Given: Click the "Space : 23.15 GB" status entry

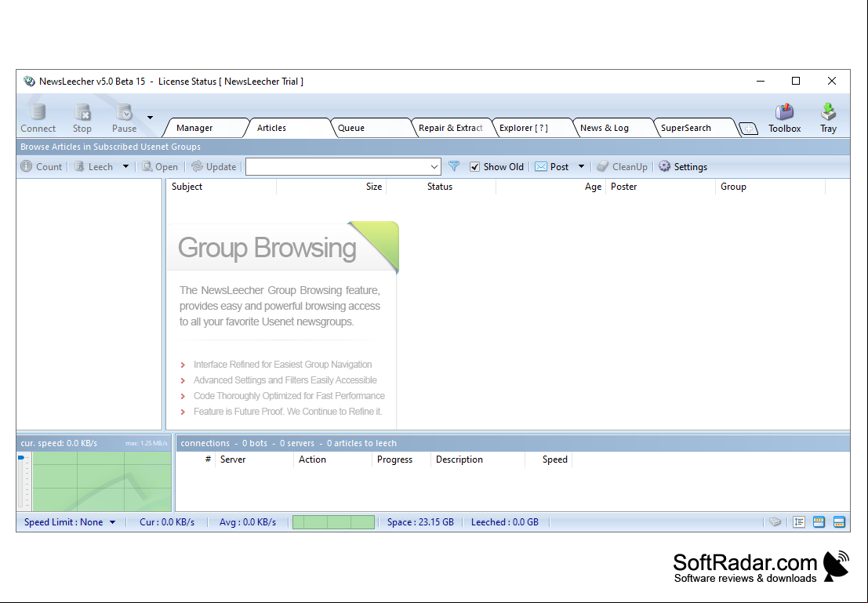Looking at the screenshot, I should (x=420, y=522).
